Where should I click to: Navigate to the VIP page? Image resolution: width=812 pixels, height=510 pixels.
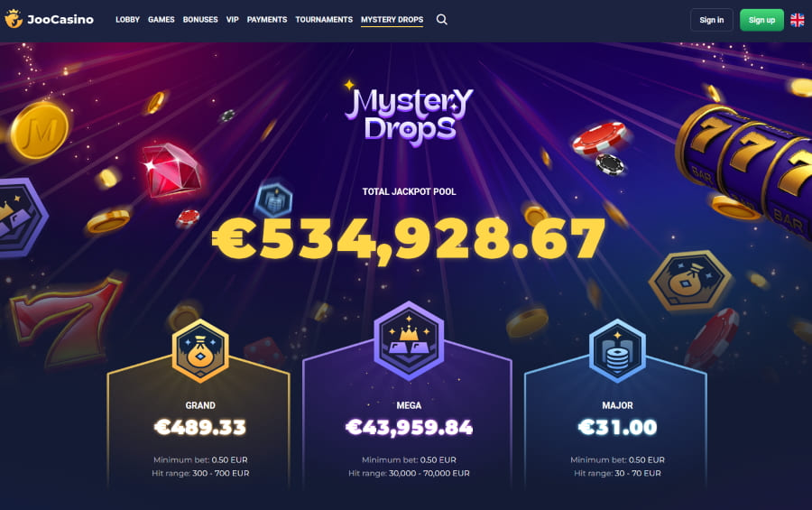click(232, 20)
